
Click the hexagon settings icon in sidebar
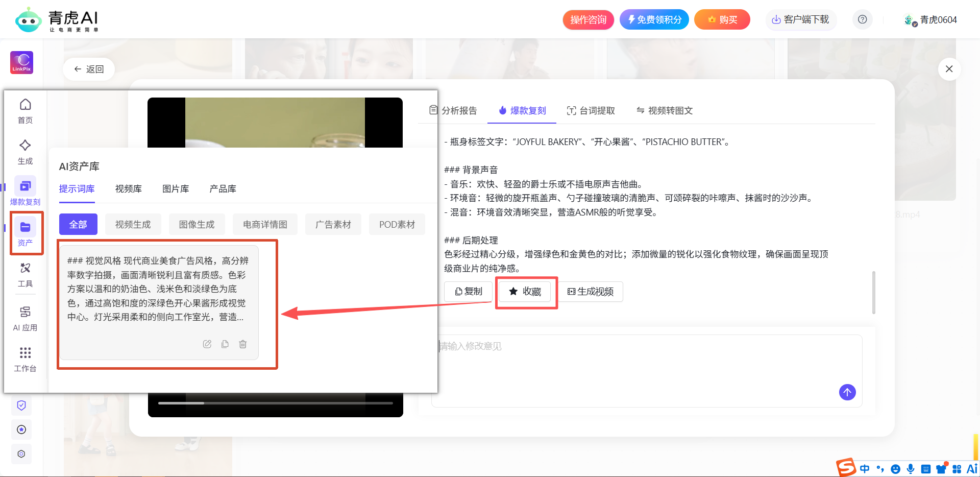(x=21, y=454)
